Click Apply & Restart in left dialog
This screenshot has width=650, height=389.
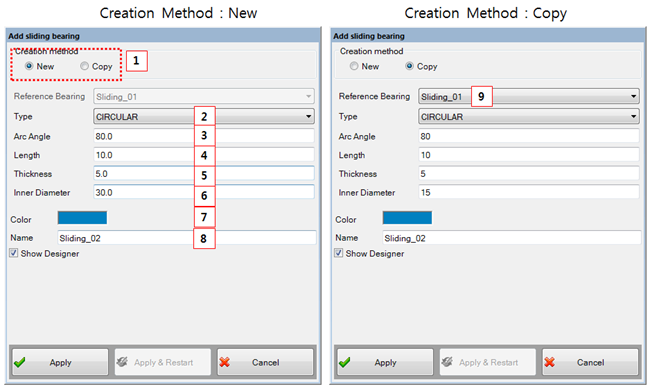[x=162, y=362]
